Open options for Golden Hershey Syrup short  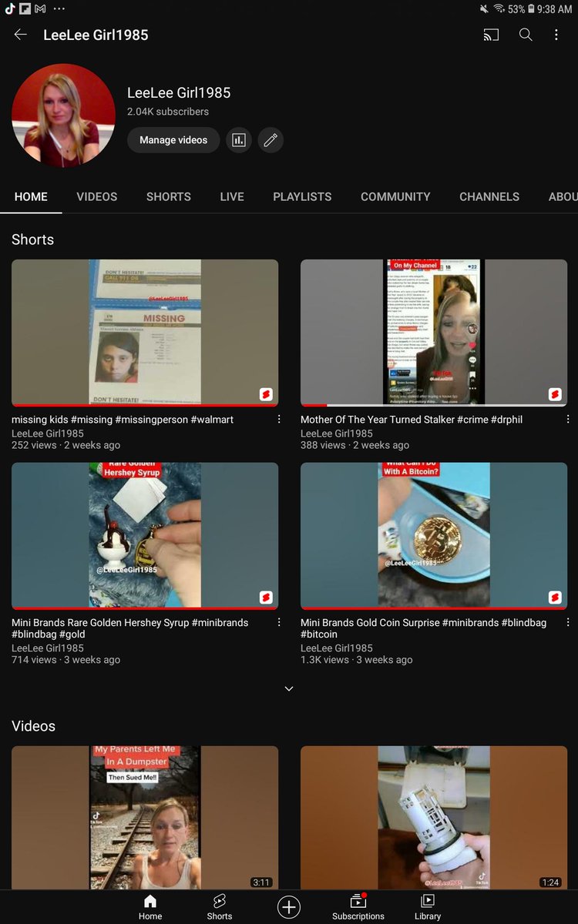[279, 623]
